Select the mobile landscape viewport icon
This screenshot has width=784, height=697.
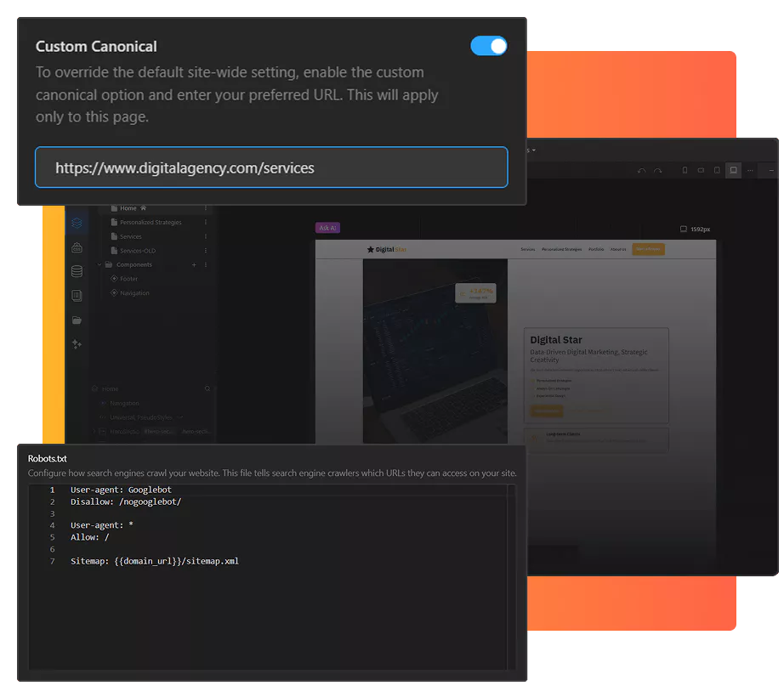tap(701, 171)
